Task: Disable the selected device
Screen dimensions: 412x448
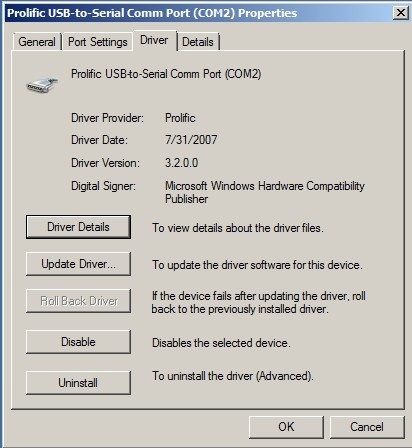Action: click(x=78, y=342)
